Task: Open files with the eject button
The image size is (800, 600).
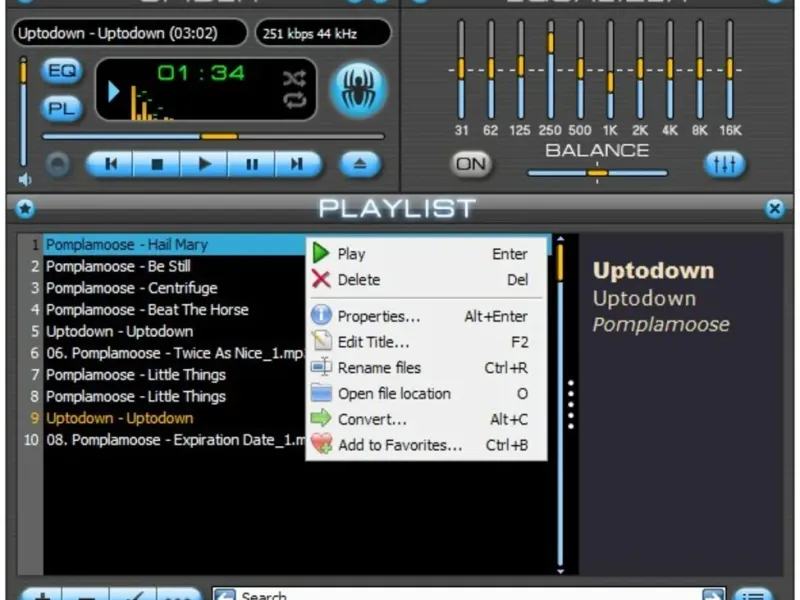Action: coord(360,164)
